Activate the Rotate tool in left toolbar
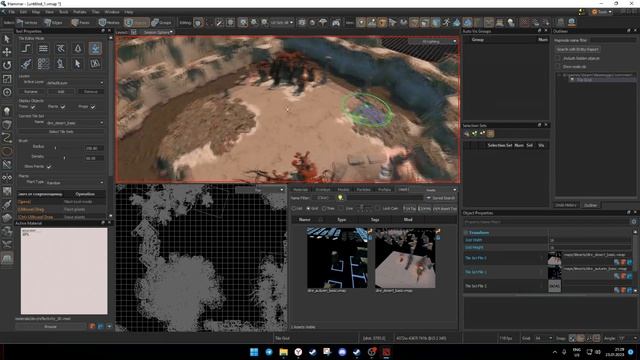Screen dimensions: 640x360 7,65
